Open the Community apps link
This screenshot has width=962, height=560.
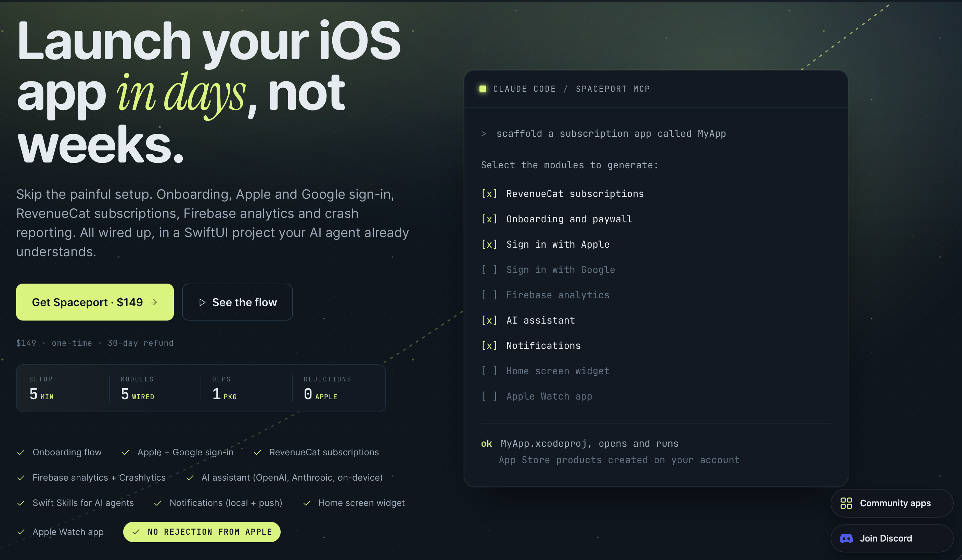pos(892,503)
